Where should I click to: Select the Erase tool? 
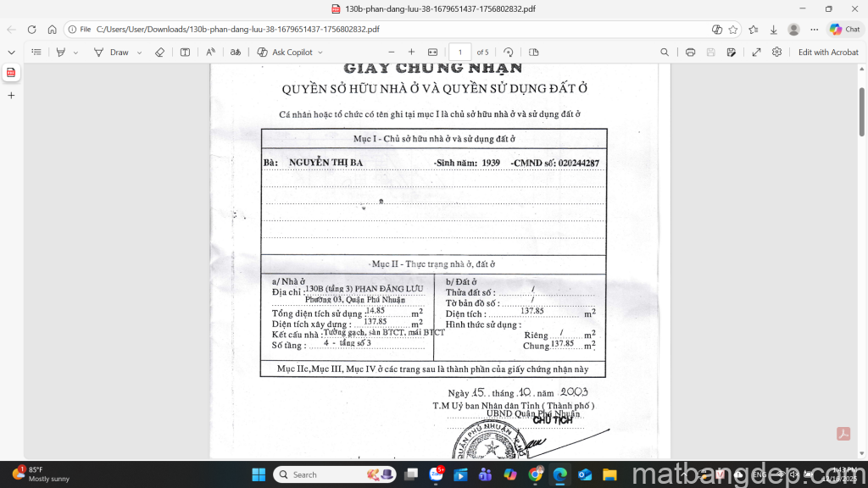click(159, 52)
